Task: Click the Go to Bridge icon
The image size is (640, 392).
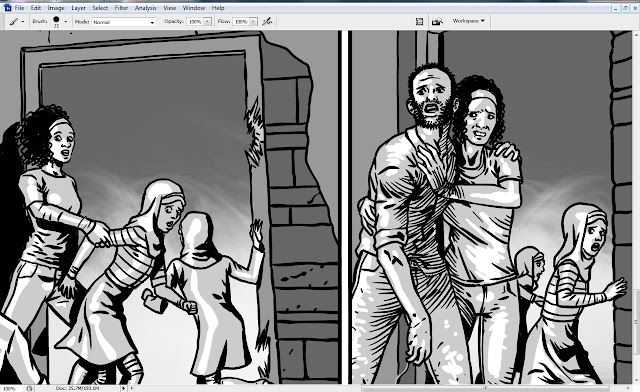Action: 438,21
